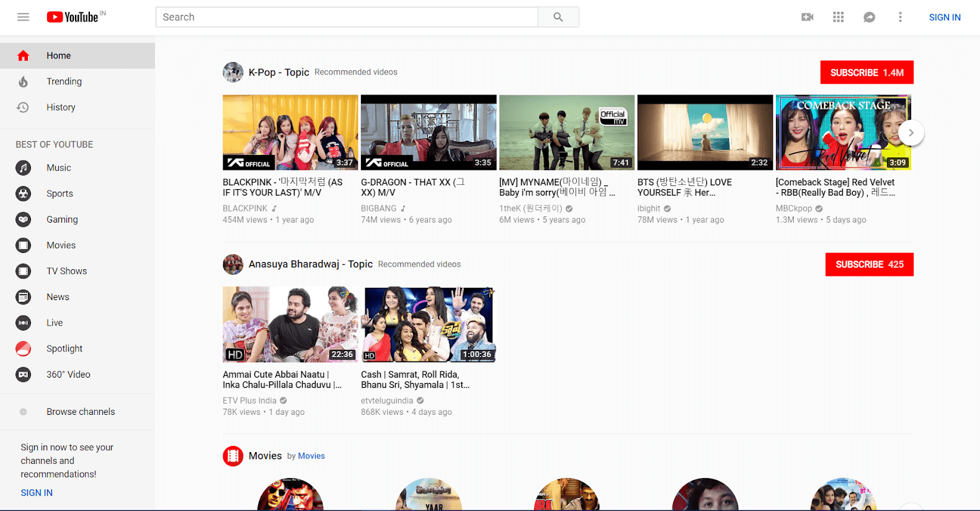This screenshot has width=980, height=511.
Task: Open BLACKPINK channel name under video
Action: 245,208
